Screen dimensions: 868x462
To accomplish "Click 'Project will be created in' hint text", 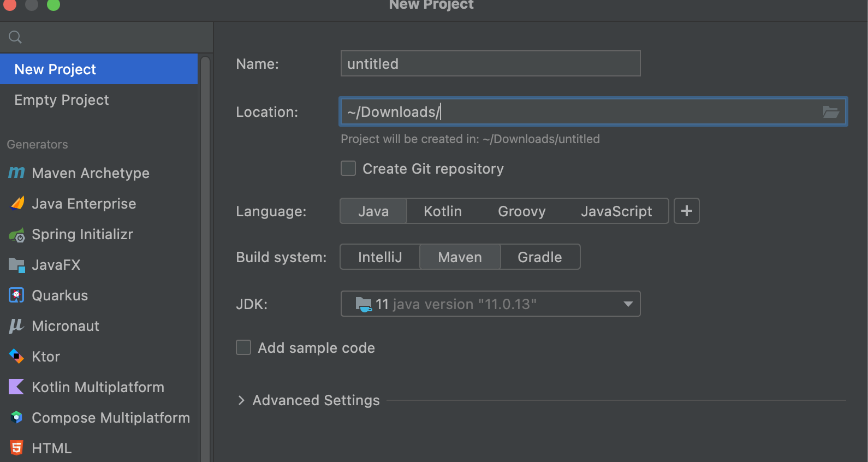I will (470, 139).
